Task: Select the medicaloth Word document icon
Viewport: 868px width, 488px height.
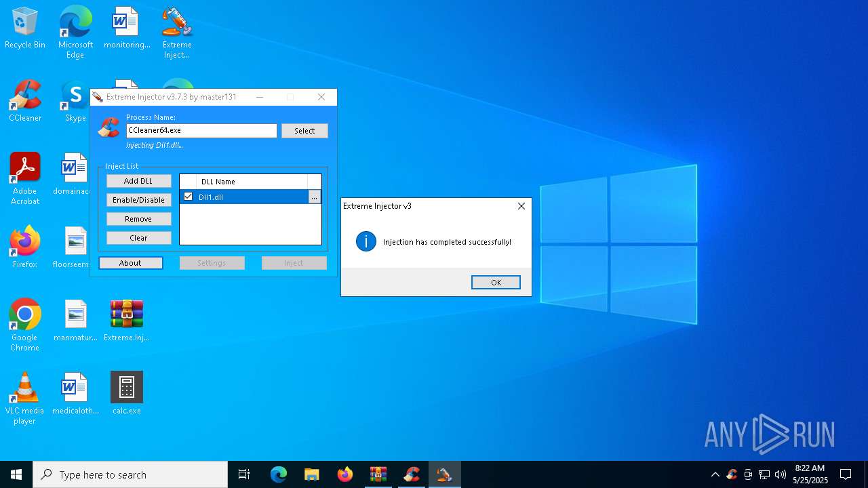Action: (75, 393)
